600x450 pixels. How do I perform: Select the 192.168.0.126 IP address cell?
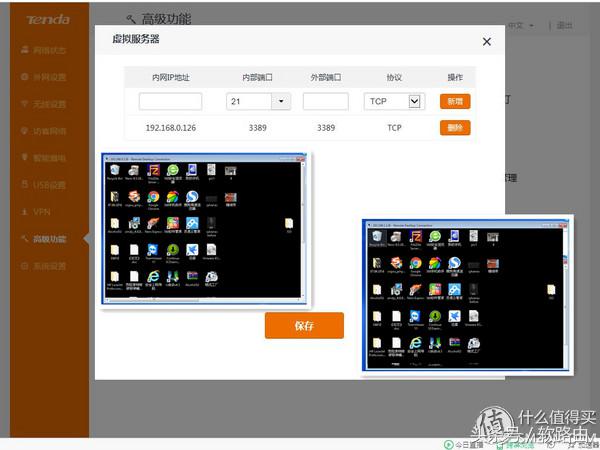171,128
